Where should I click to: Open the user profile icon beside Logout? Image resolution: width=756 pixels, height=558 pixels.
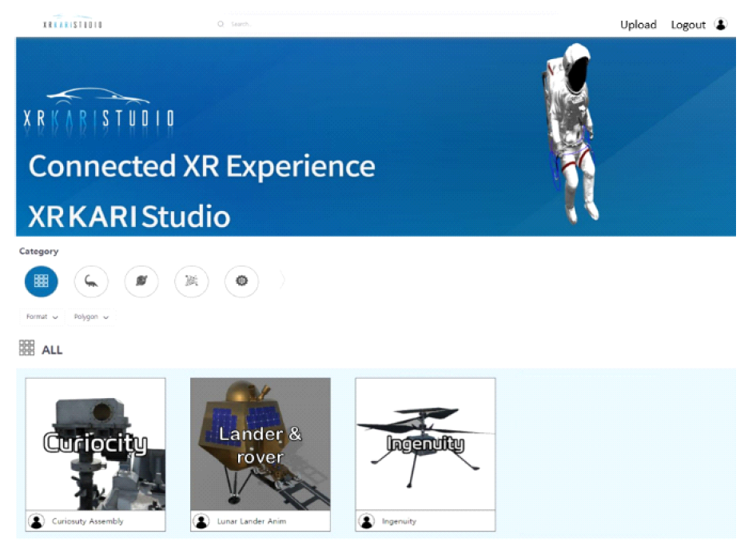point(721,24)
